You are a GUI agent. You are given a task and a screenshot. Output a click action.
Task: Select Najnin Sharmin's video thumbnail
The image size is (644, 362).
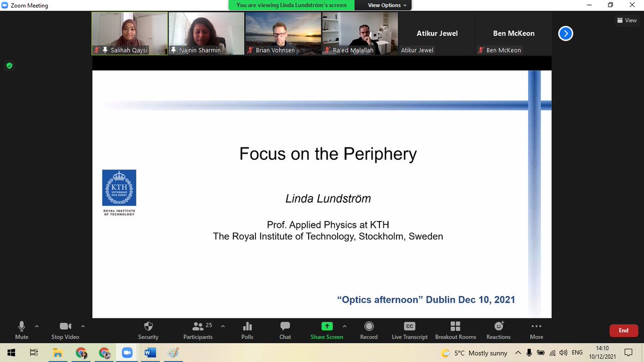click(x=206, y=33)
